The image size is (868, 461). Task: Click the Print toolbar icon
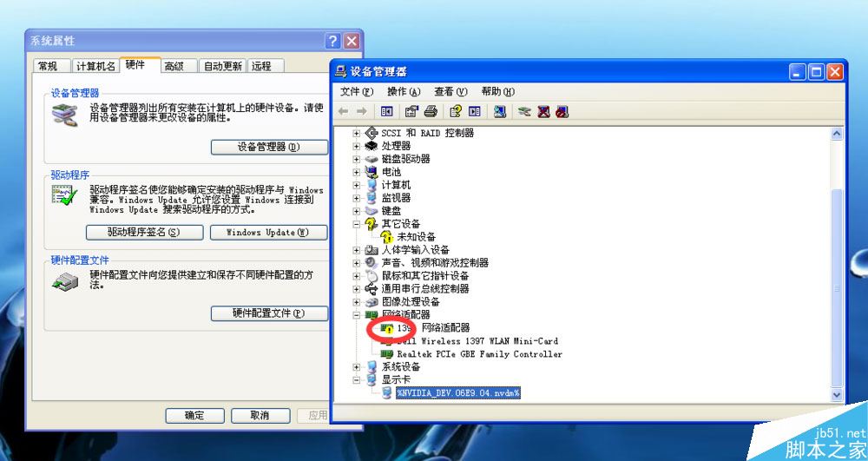pyautogui.click(x=431, y=111)
